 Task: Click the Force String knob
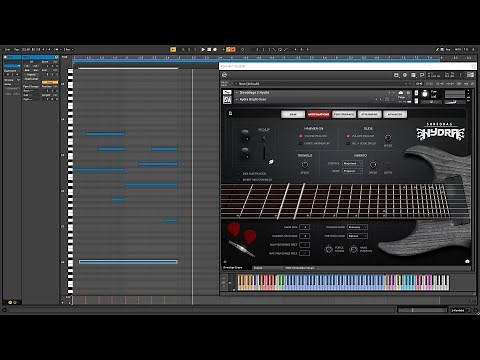(x=329, y=249)
